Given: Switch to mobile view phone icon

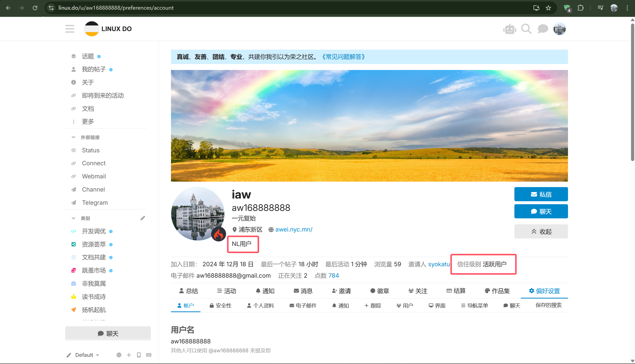Looking at the screenshot, I should [139, 355].
